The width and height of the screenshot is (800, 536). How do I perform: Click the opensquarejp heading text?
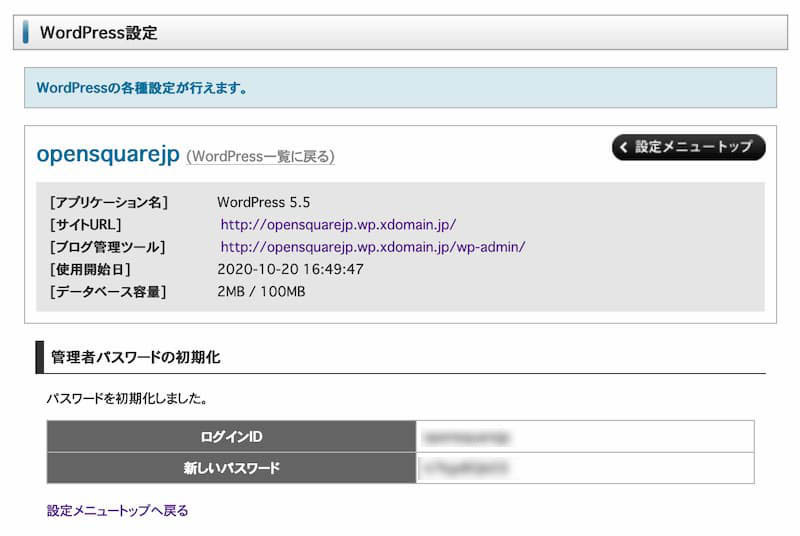[x=107, y=155]
